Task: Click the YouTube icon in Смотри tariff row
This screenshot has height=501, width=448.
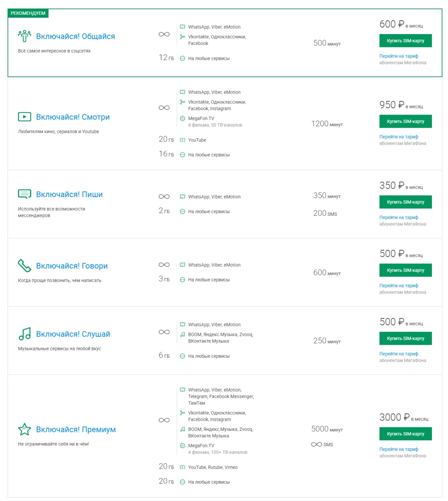Action: 182,140
